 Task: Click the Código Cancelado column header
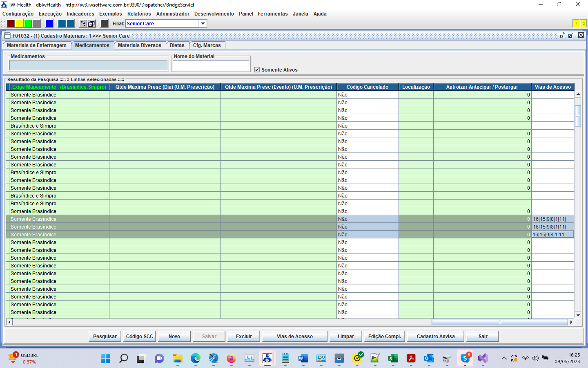pos(367,87)
